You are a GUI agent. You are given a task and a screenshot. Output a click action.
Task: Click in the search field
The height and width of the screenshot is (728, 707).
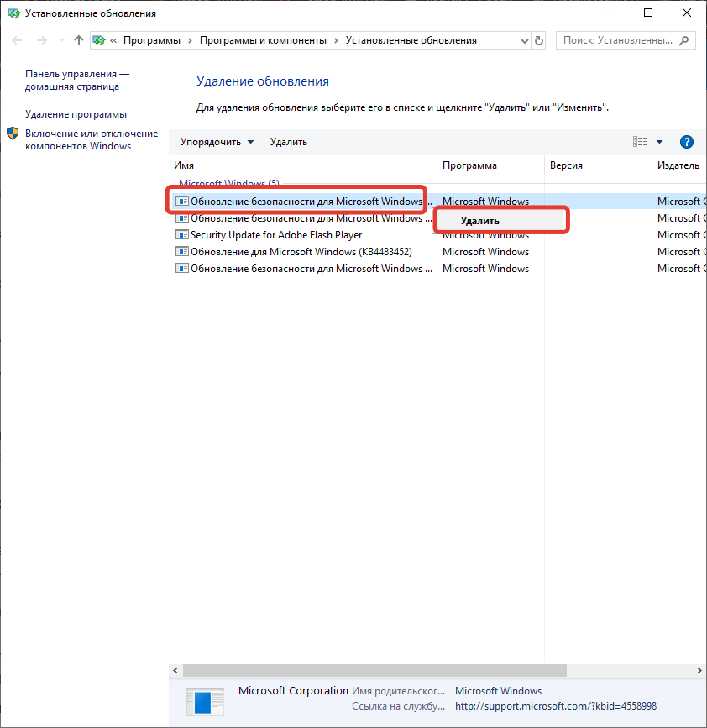[617, 40]
